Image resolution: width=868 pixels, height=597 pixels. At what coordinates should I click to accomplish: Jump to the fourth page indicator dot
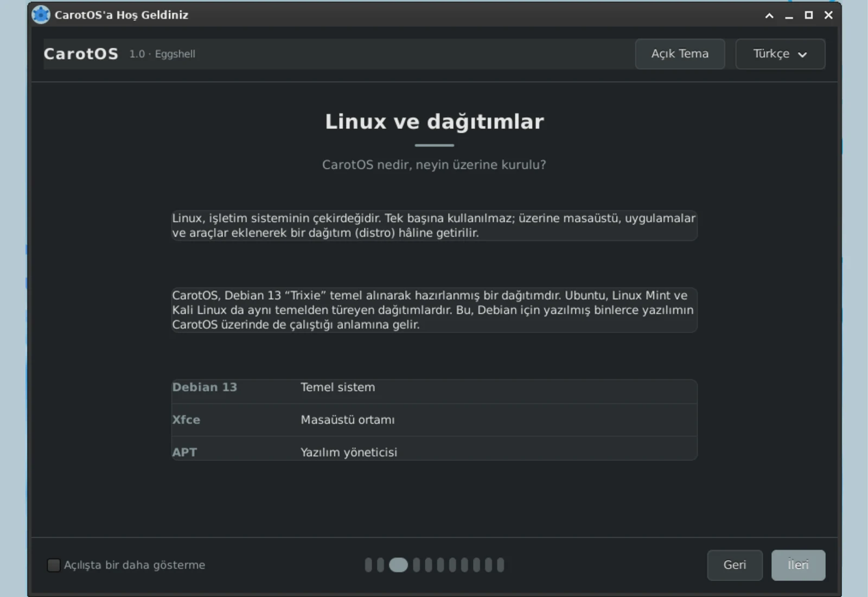click(417, 565)
